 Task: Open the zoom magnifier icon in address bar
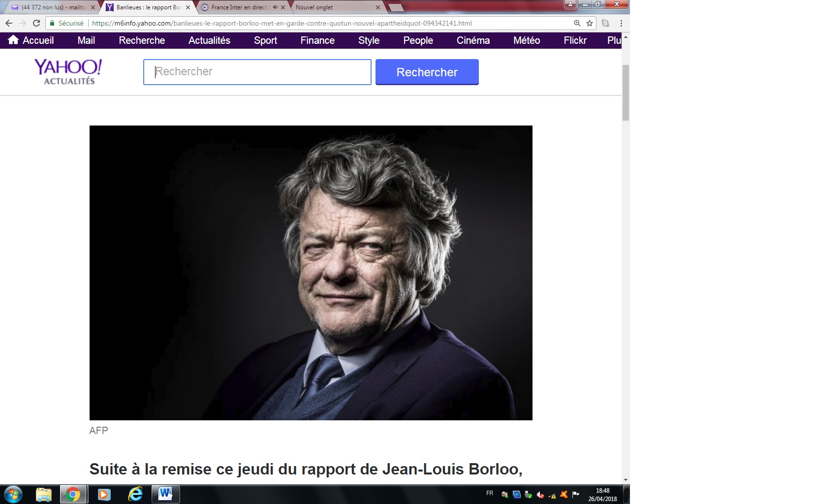click(577, 23)
